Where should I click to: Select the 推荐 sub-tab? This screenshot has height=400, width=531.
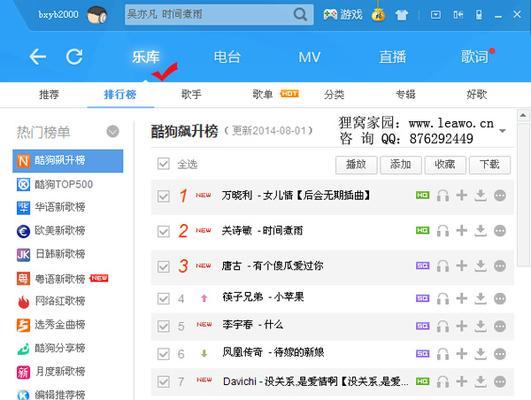49,94
